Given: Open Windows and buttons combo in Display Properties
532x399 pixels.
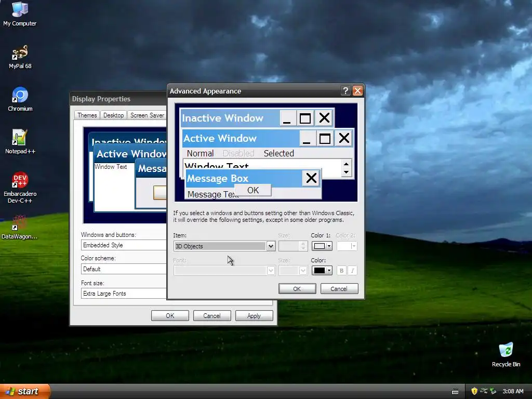Looking at the screenshot, I should [124, 245].
